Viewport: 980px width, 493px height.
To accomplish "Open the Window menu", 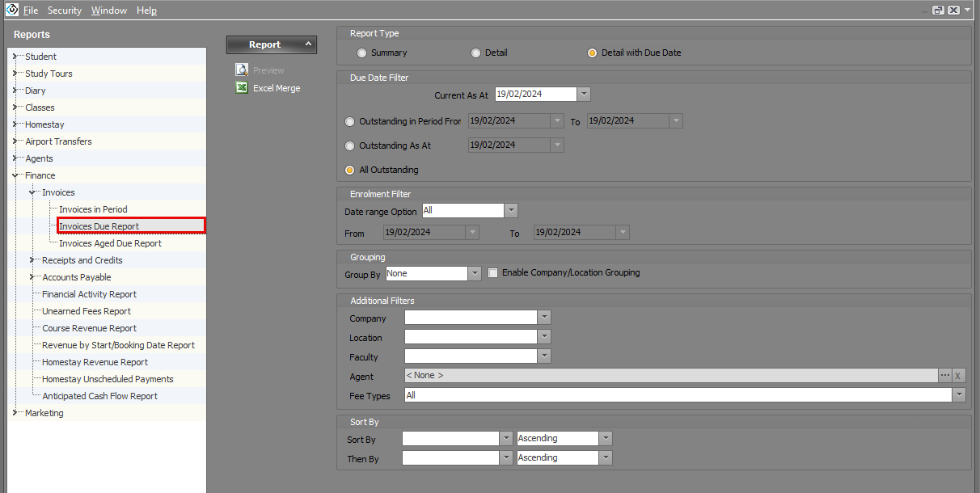I will (x=108, y=11).
